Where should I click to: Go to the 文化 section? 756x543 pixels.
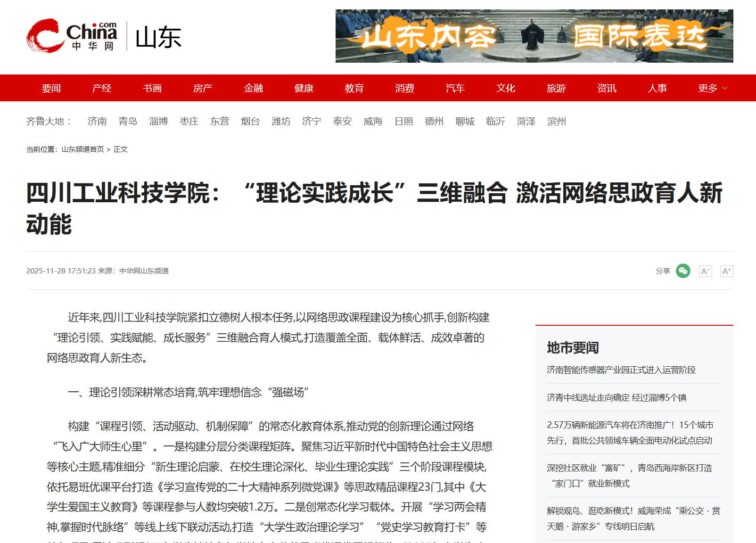coord(505,88)
